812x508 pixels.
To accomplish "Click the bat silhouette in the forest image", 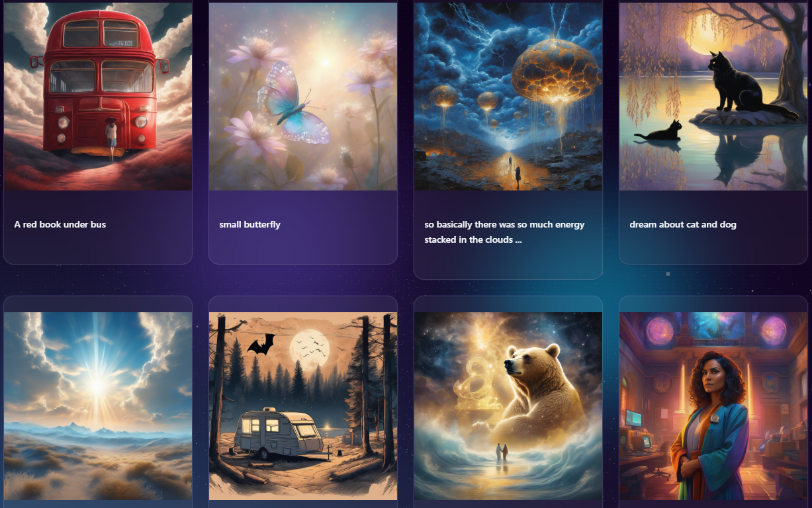I will coord(261,345).
